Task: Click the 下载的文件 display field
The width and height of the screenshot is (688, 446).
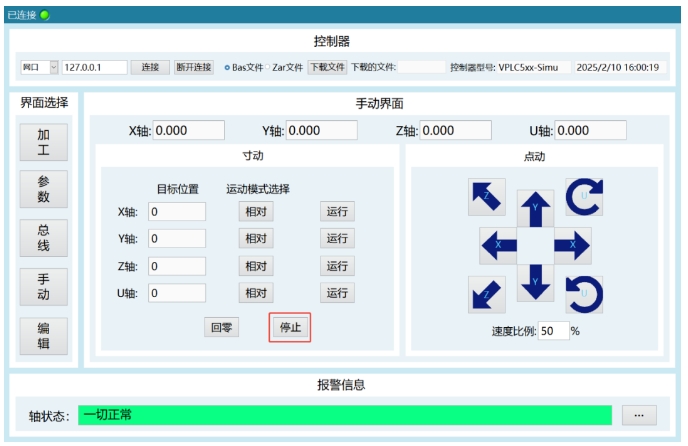Action: (422, 67)
